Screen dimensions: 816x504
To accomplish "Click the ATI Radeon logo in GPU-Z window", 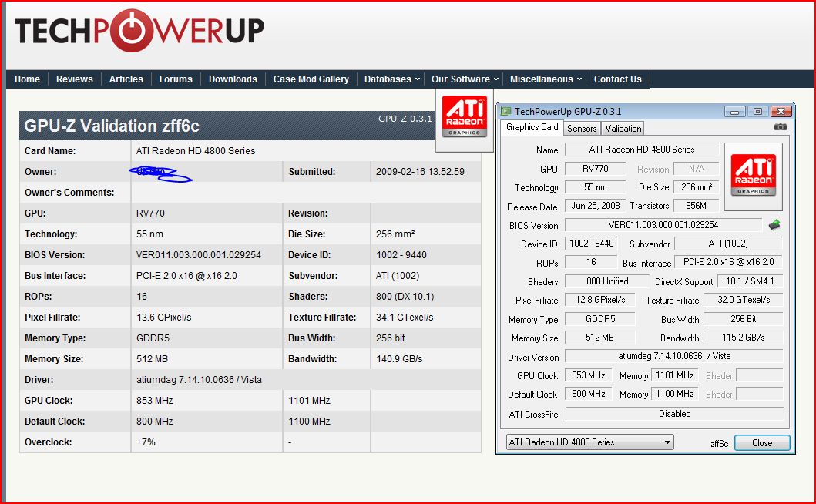I will [753, 176].
